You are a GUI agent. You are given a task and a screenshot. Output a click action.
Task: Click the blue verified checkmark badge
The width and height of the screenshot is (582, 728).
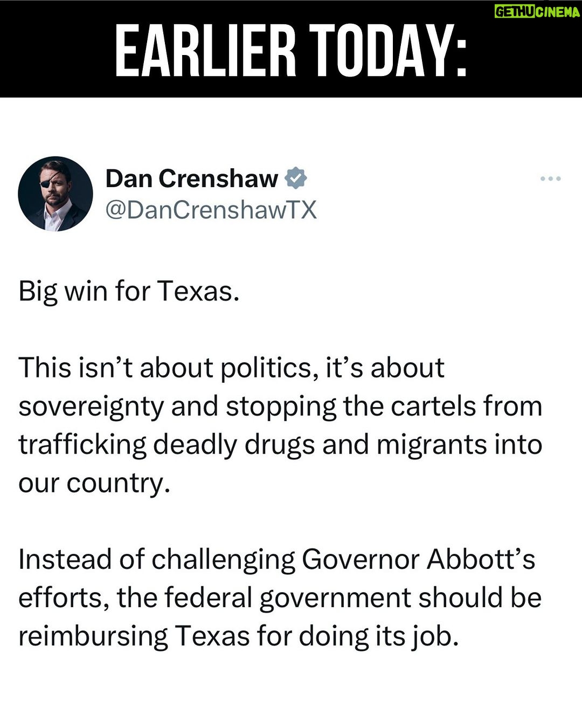pos(296,178)
